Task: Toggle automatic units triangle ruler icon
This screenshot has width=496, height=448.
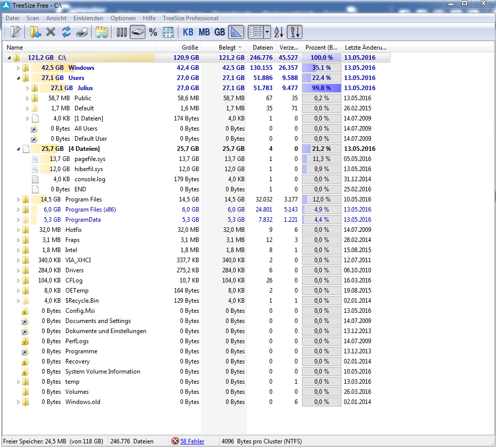Action: 236,32
